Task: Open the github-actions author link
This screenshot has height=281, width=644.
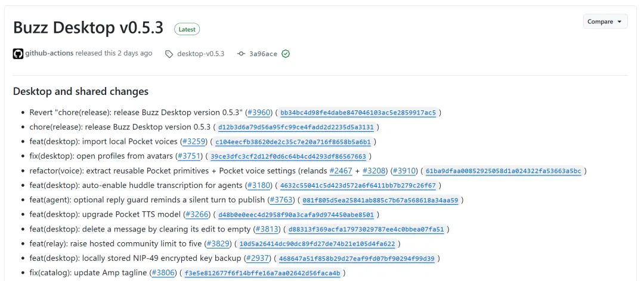Action: (x=49, y=53)
